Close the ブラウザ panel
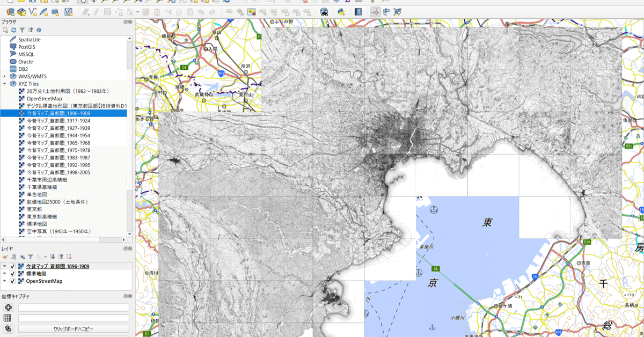This screenshot has height=337, width=644. click(x=130, y=22)
